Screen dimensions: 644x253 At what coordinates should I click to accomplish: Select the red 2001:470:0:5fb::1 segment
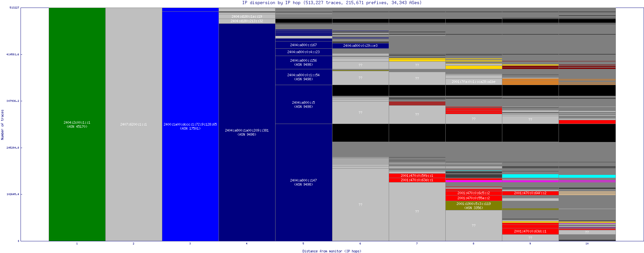[417, 176]
